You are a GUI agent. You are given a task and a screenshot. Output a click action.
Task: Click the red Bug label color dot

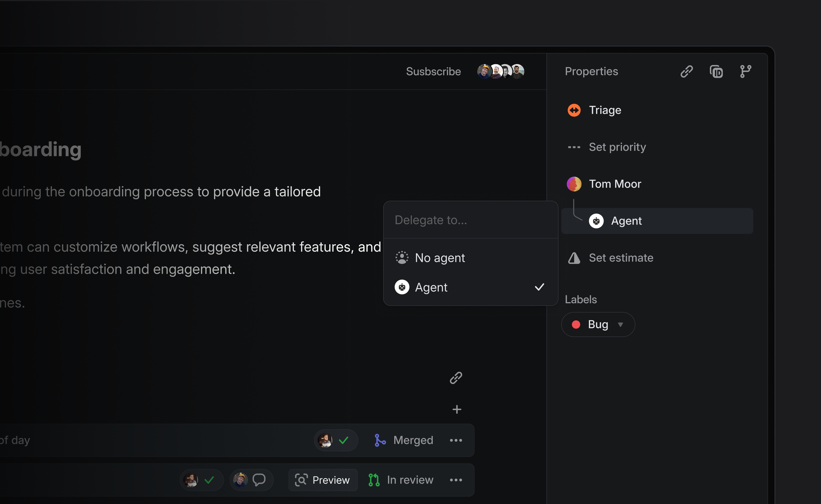click(x=576, y=325)
